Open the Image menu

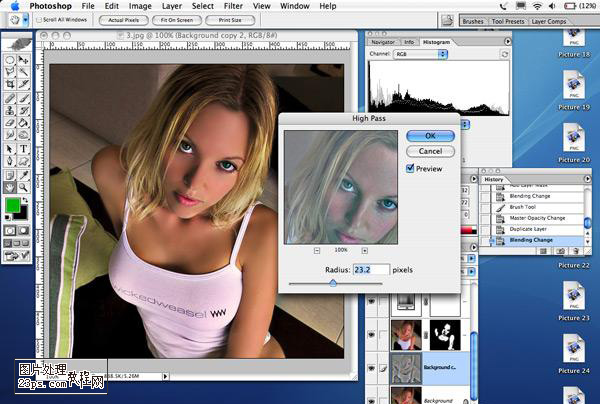140,6
